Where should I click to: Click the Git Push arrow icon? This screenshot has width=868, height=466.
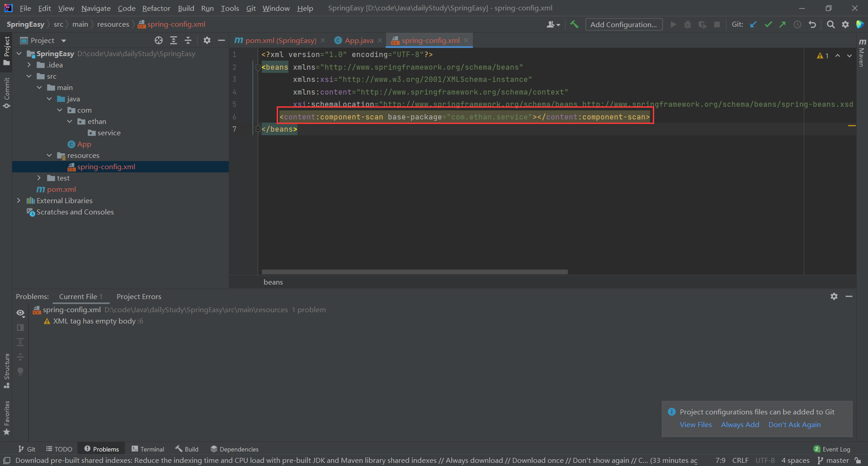click(783, 24)
